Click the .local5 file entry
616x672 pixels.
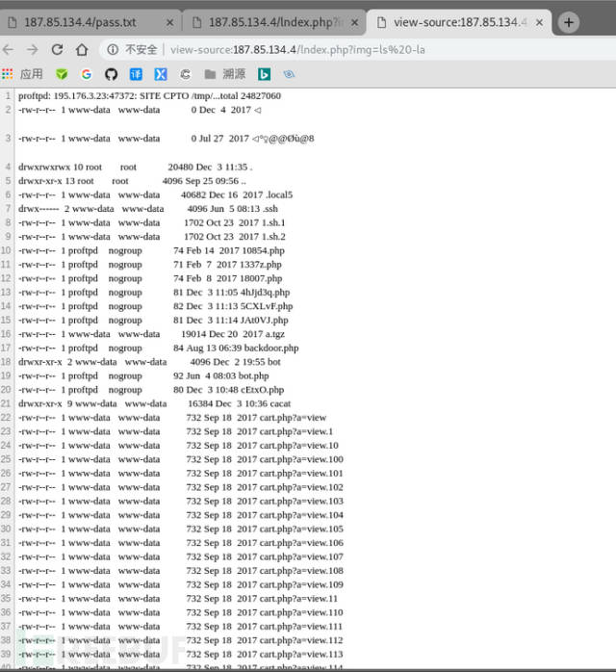pos(279,195)
